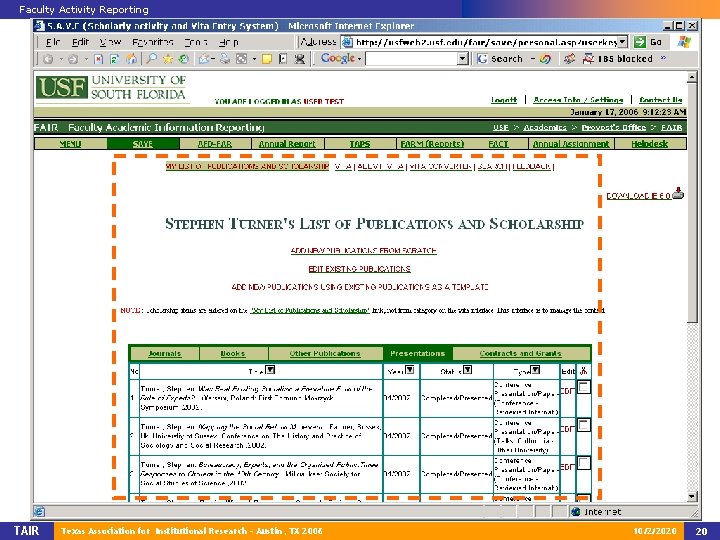Stop page loading with the red X icon

(x=98, y=59)
